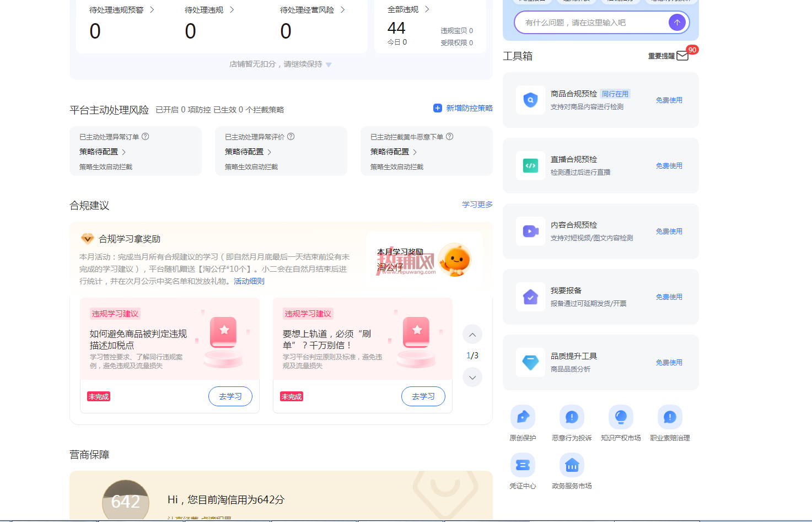
Task: Open the 职业索赔治理 icon
Action: pos(670,417)
